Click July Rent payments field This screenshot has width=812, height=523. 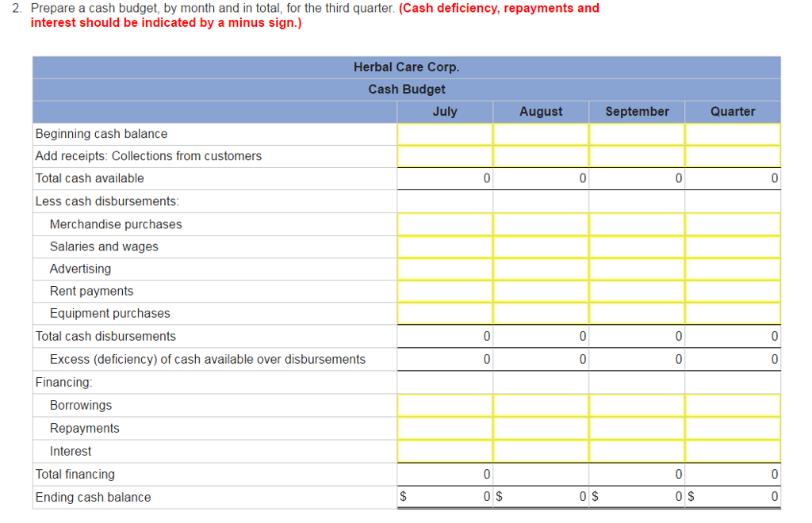pos(445,292)
